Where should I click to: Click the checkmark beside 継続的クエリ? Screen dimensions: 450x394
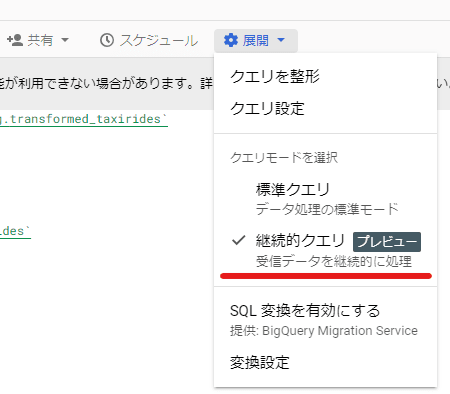tap(239, 240)
